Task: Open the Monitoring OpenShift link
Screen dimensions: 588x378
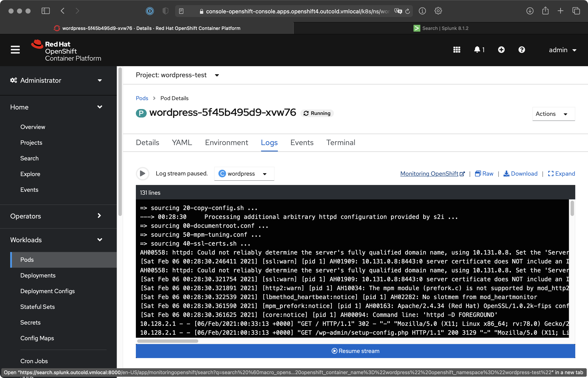Action: pos(433,174)
